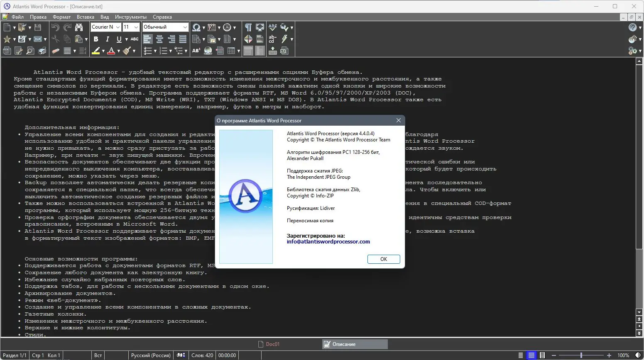Click the fullscreen monitor icon
The width and height of the screenshot is (644, 360).
point(260,27)
